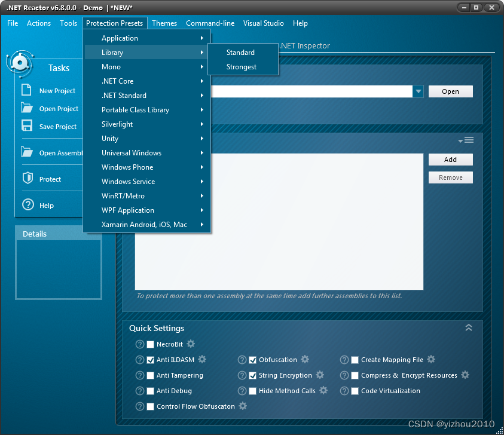Open the main assembly path dropdown arrow

pyautogui.click(x=418, y=91)
